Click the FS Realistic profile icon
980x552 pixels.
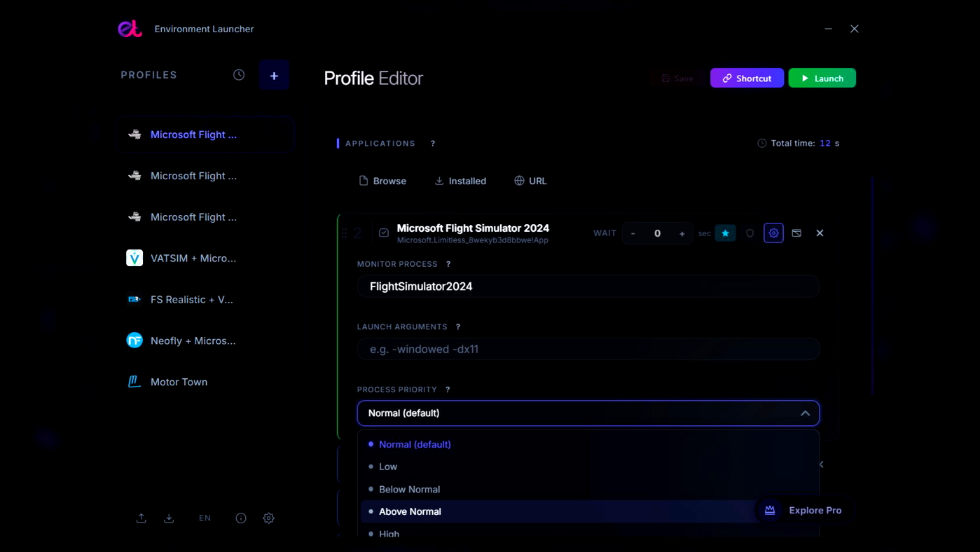pos(134,299)
